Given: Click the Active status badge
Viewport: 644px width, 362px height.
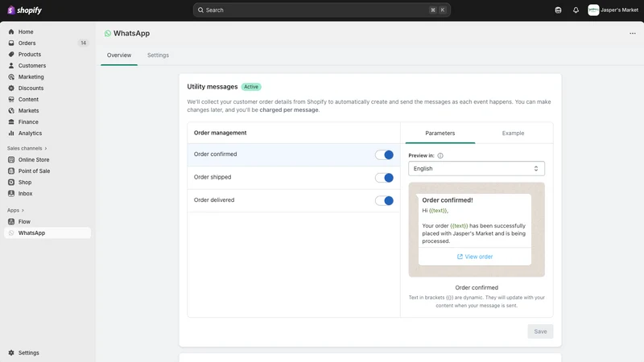Looking at the screenshot, I should coord(251,87).
